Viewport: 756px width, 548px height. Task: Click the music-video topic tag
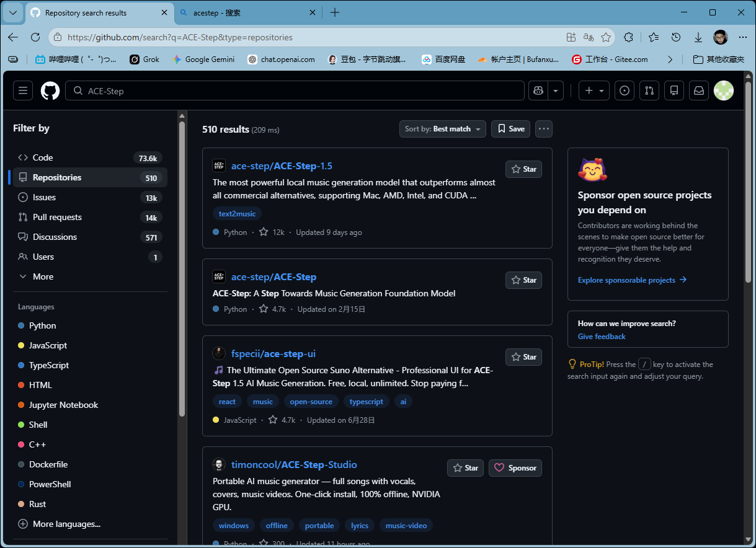pos(406,526)
